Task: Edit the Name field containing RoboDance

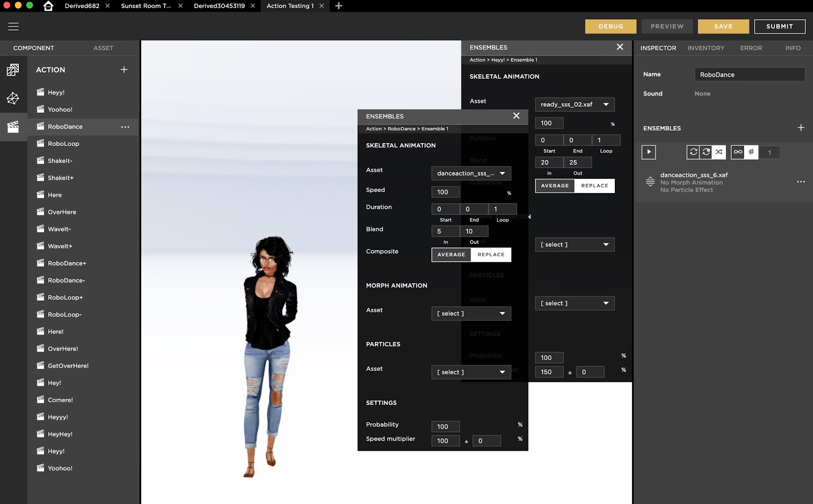Action: 749,75
